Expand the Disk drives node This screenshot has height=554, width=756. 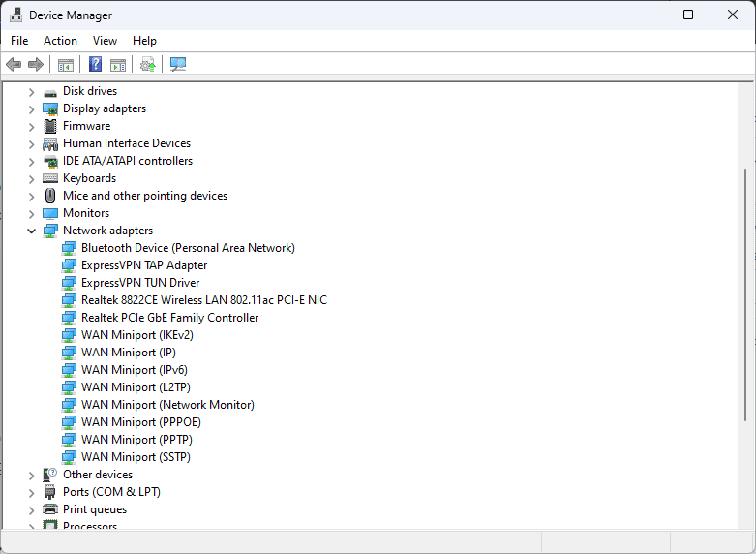pos(31,92)
